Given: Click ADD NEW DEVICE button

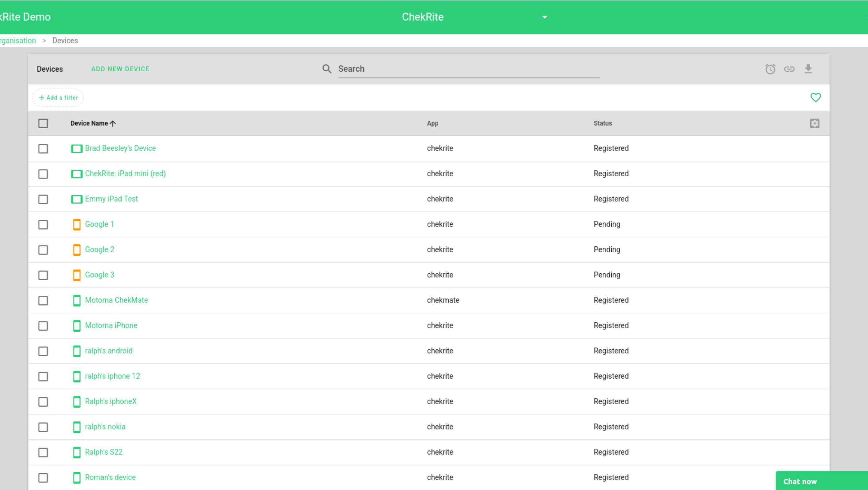Looking at the screenshot, I should [x=120, y=69].
